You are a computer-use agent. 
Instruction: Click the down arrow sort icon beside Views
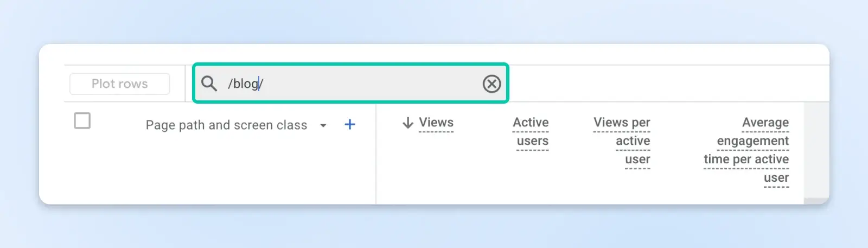(x=408, y=123)
